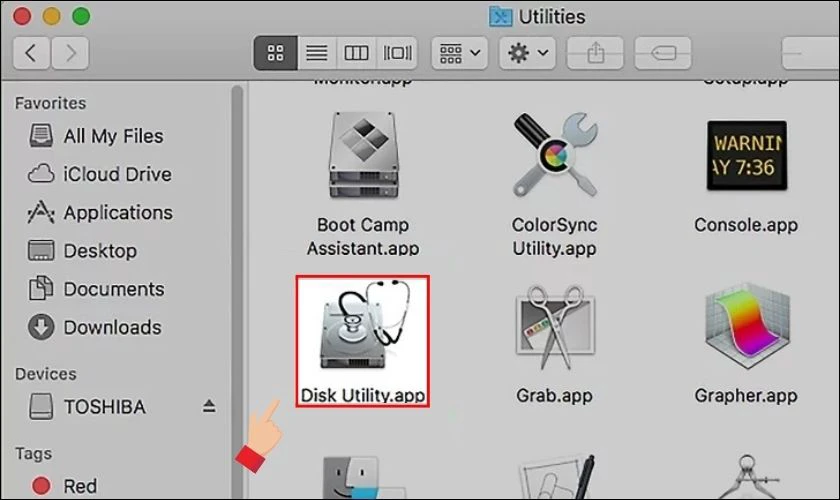This screenshot has width=840, height=500.
Task: Click the Boot Camp Assistant.app label
Action: point(363,236)
